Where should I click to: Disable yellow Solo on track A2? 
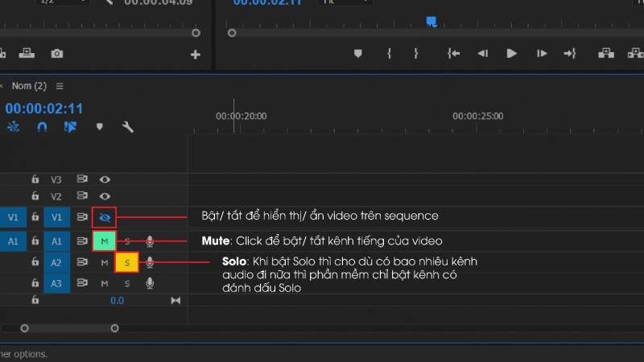click(127, 263)
